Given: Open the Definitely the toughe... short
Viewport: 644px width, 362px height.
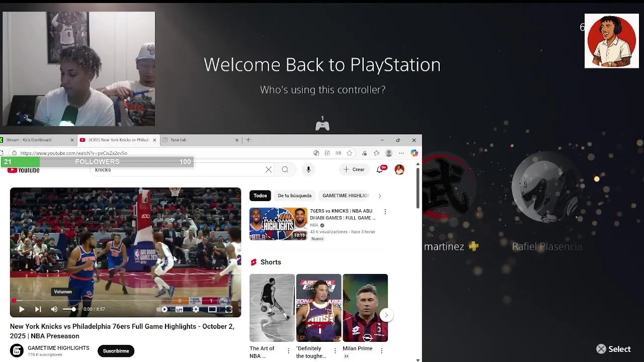Looking at the screenshot, I should click(318, 308).
